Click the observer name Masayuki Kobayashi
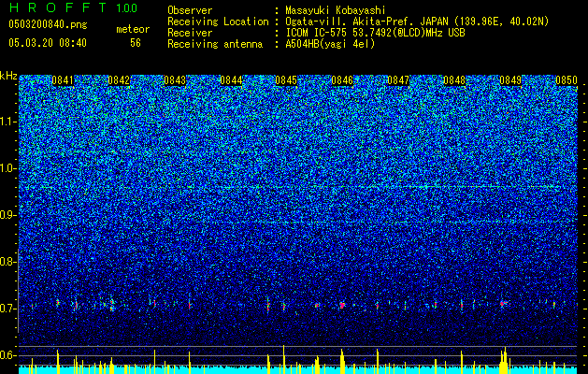The image size is (588, 374). [x=336, y=10]
